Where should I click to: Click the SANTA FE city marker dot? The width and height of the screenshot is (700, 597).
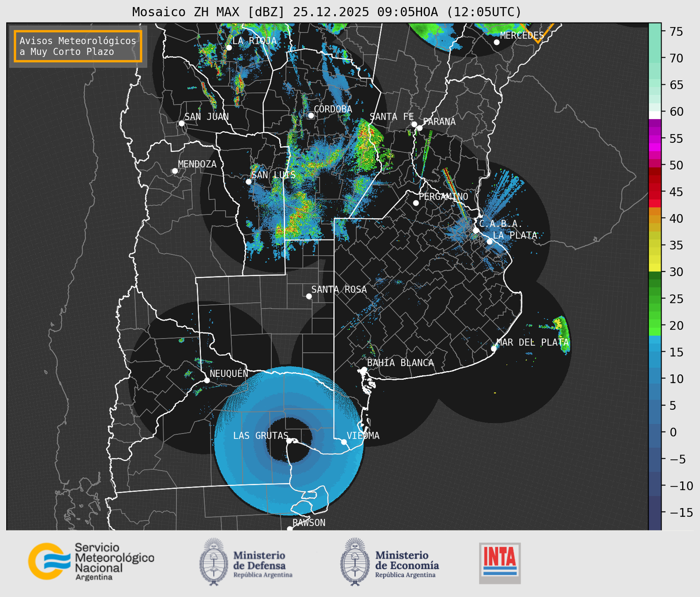coord(414,124)
